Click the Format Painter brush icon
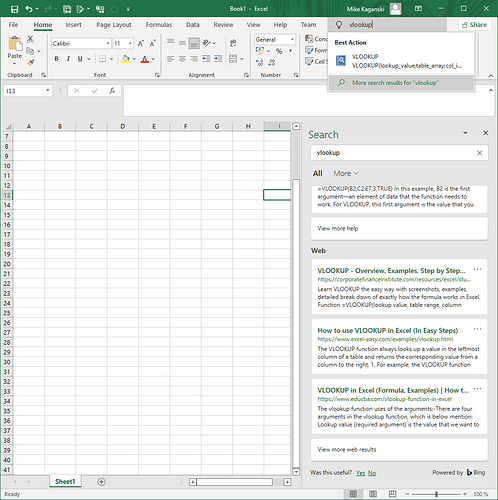This screenshot has height=500, width=498. click(x=31, y=62)
